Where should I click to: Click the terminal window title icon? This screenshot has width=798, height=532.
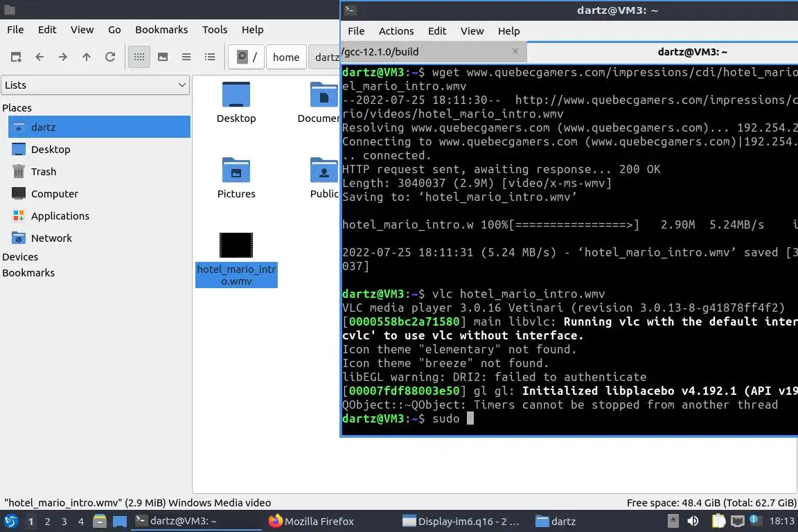click(350, 10)
